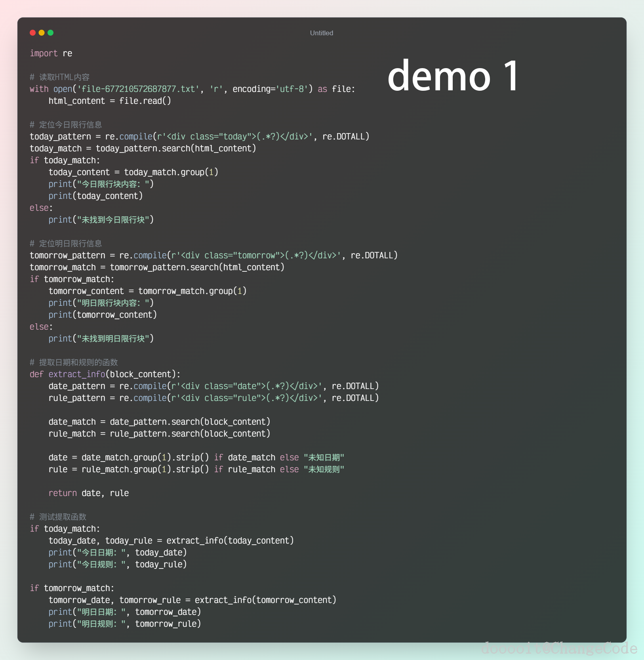Click the line opening 'file-677210572687877.txt'

pos(192,89)
